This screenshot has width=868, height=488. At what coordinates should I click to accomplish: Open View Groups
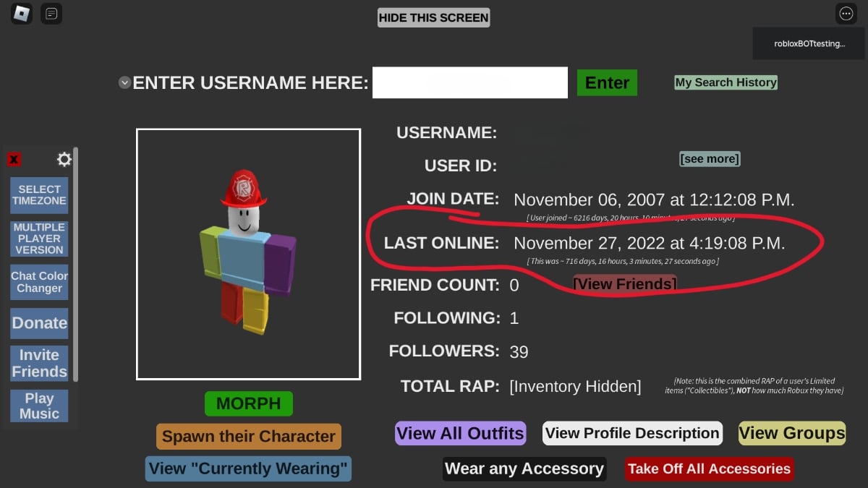(791, 432)
